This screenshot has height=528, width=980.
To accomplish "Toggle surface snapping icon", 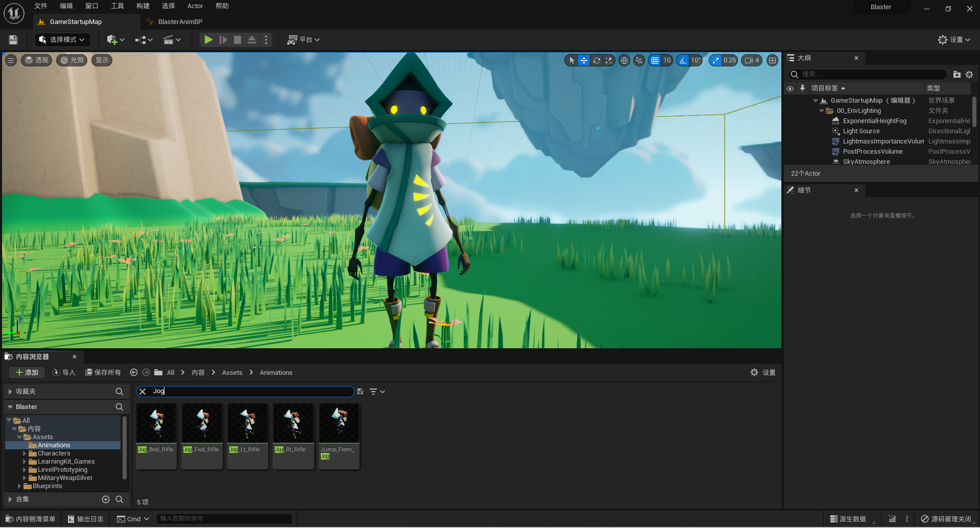I will pos(639,60).
